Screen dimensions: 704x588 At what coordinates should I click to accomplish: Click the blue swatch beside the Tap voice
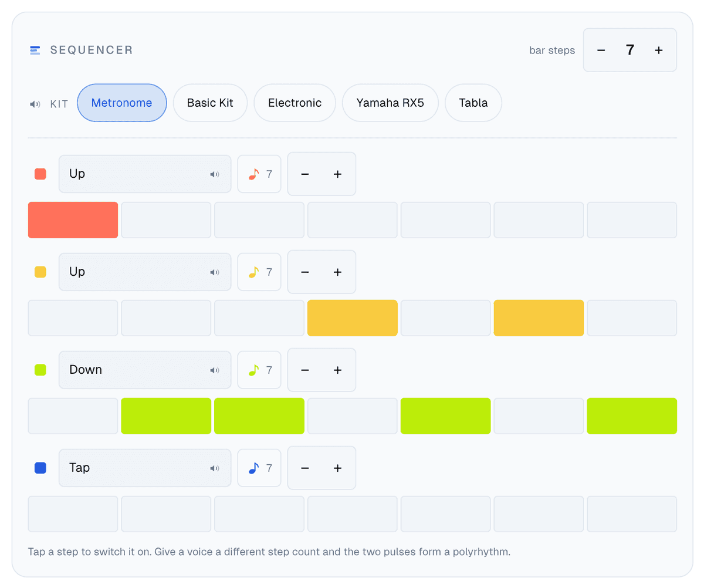40,468
